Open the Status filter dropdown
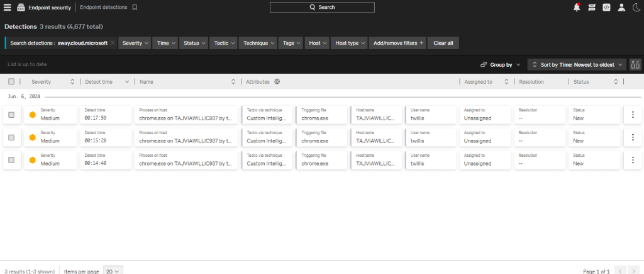Viewport: 644px width, 274px height. (194, 43)
